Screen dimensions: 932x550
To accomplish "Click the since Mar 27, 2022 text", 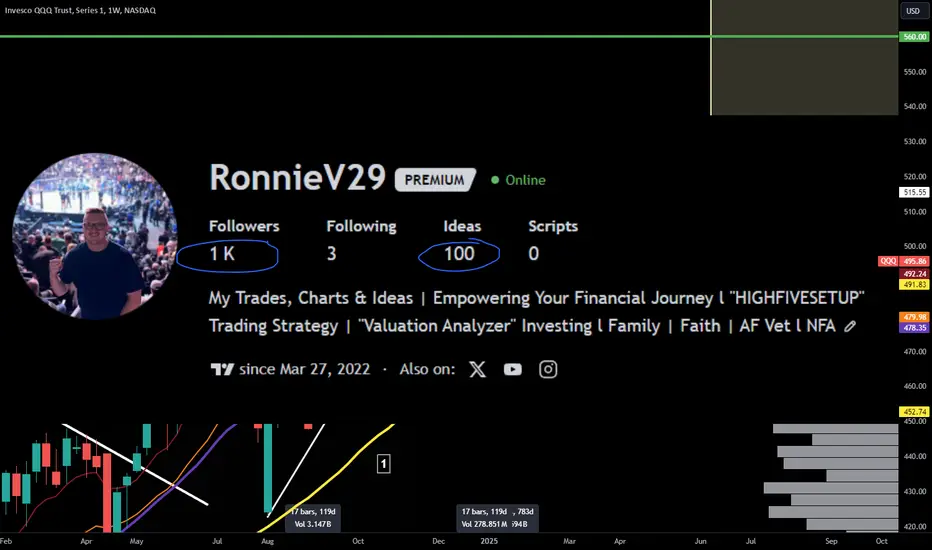I will [304, 369].
